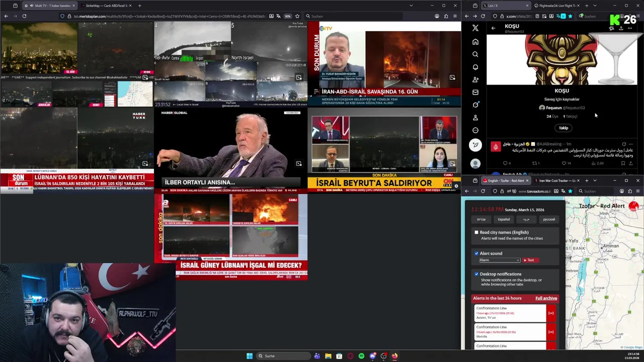Viewport: 644px width, 362px height.
Task: Open Firefox icon in the taskbar
Action: (394, 356)
